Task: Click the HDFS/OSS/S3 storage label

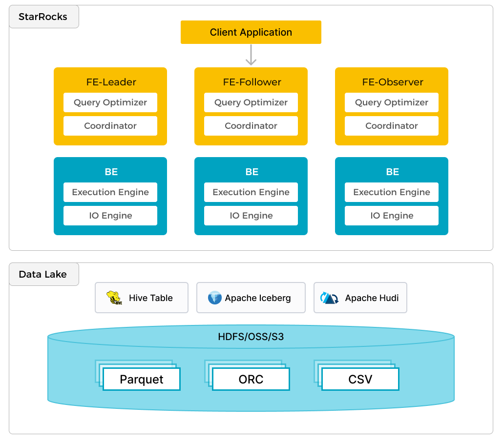Action: pyautogui.click(x=251, y=337)
